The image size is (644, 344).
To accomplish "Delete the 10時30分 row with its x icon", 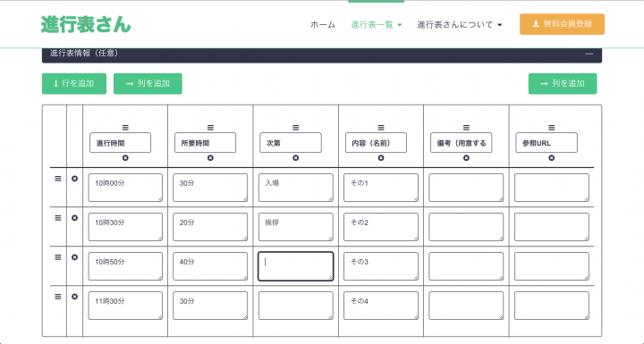I will pos(74,218).
